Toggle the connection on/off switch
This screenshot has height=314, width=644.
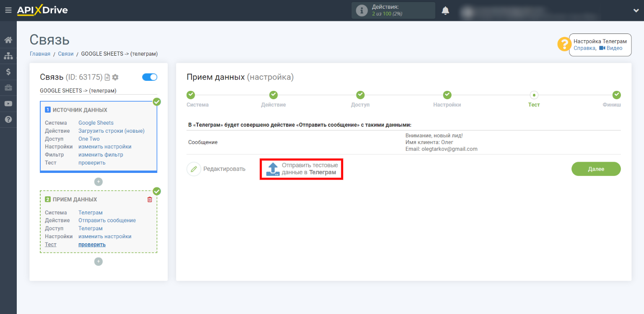coord(150,77)
